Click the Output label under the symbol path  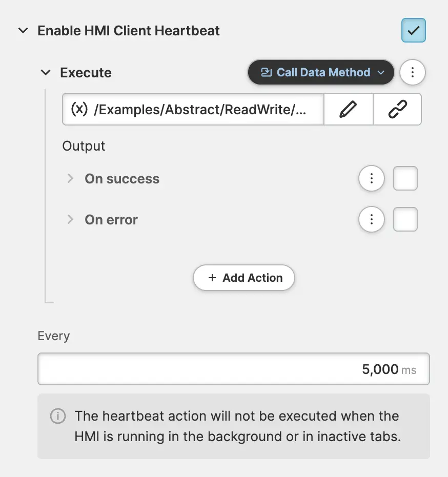tap(84, 146)
